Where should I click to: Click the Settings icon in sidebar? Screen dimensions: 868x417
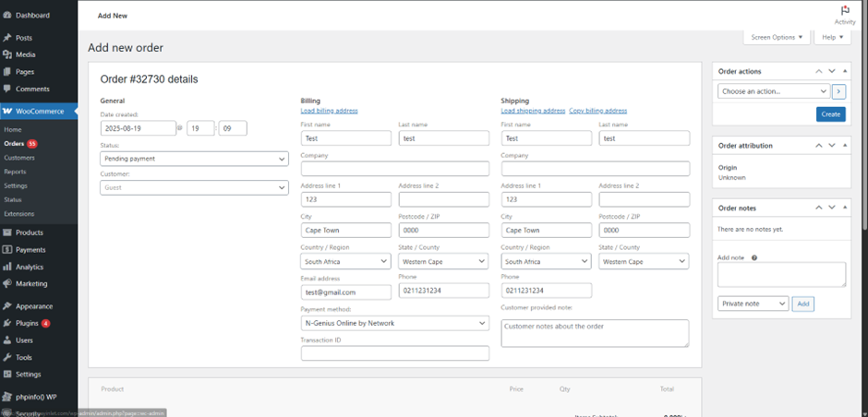pos(7,375)
